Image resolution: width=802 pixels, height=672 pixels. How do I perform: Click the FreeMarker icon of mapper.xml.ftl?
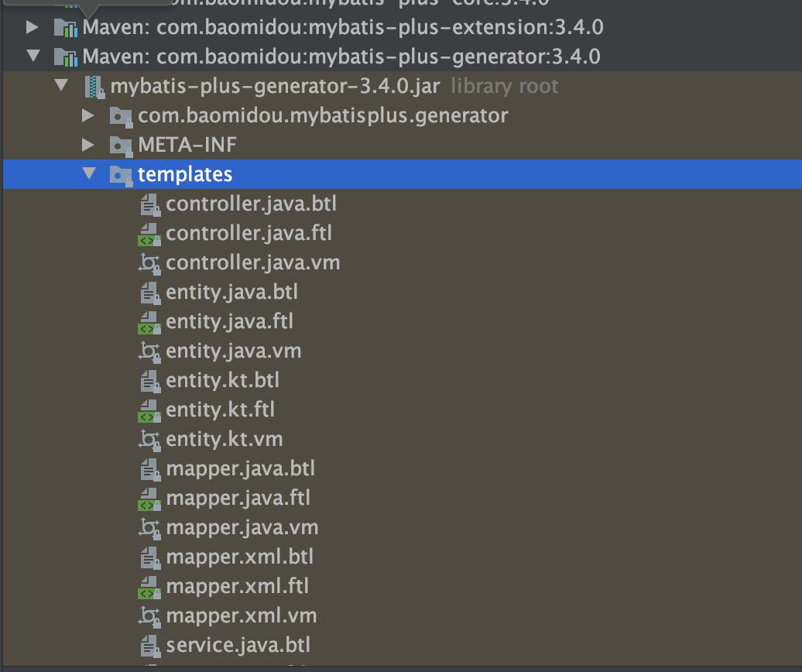(x=149, y=588)
